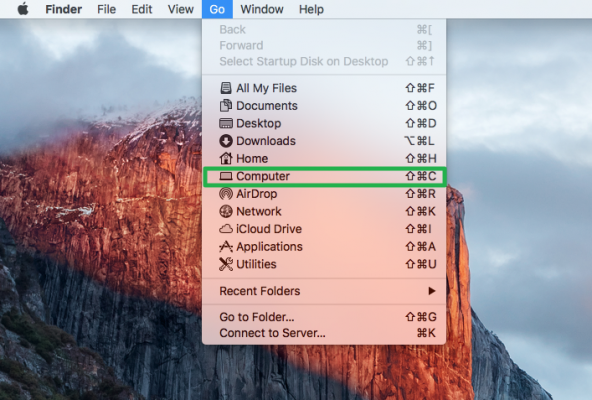This screenshot has width=592, height=400.
Task: Click the AirDrop radar icon
Action: click(226, 194)
